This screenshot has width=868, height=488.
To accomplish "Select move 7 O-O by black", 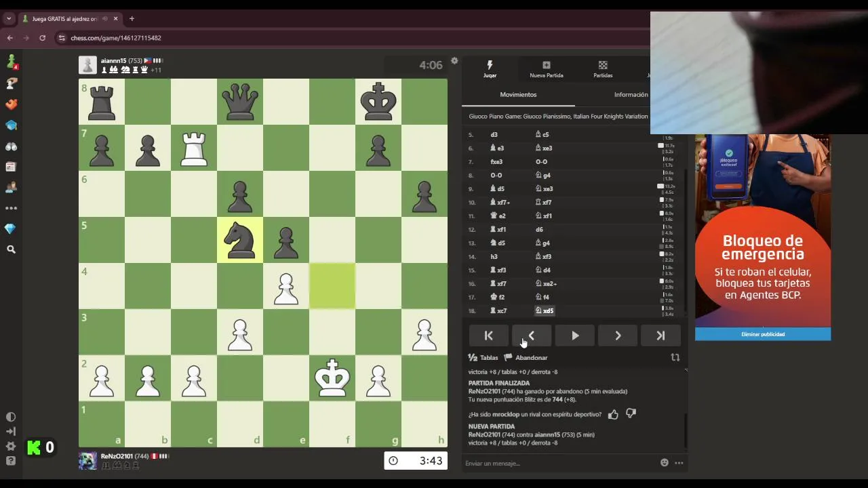I will coord(541,162).
